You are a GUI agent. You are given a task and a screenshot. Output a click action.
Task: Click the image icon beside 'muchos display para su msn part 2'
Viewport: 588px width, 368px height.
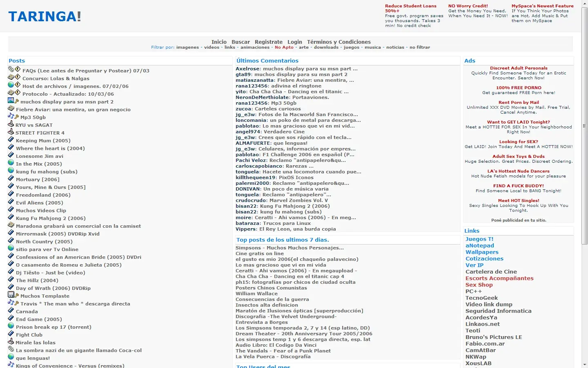coord(11,101)
